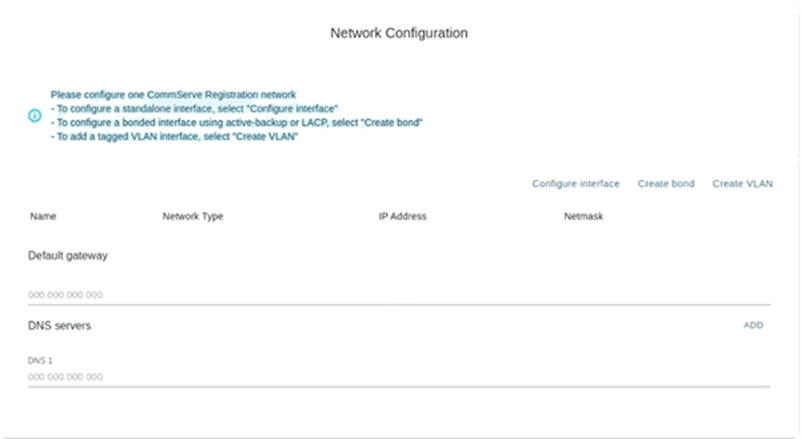Click the small DNS 1 field label
The width and height of the screenshot is (801, 439).
(39, 358)
